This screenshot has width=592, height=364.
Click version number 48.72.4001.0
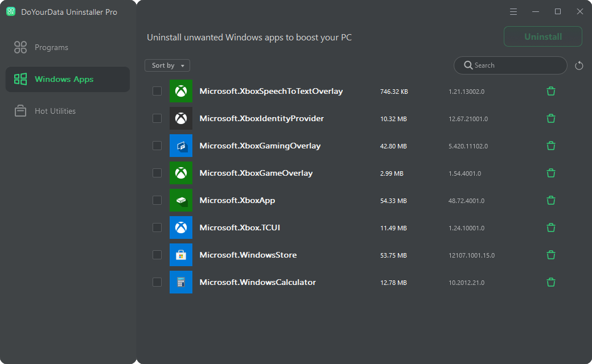coord(466,201)
